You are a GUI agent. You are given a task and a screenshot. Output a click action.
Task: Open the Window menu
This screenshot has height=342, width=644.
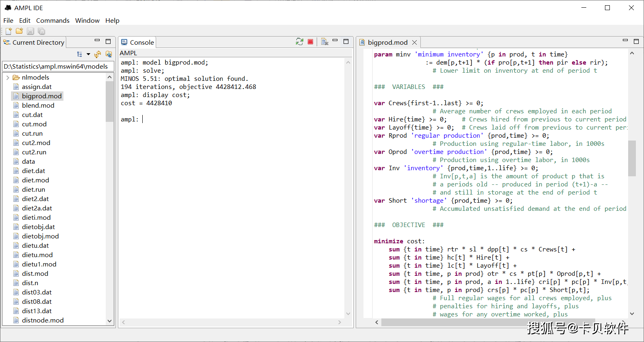[87, 20]
